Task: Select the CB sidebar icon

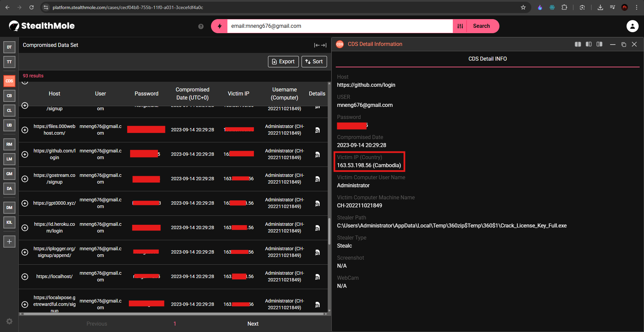Action: [x=9, y=96]
